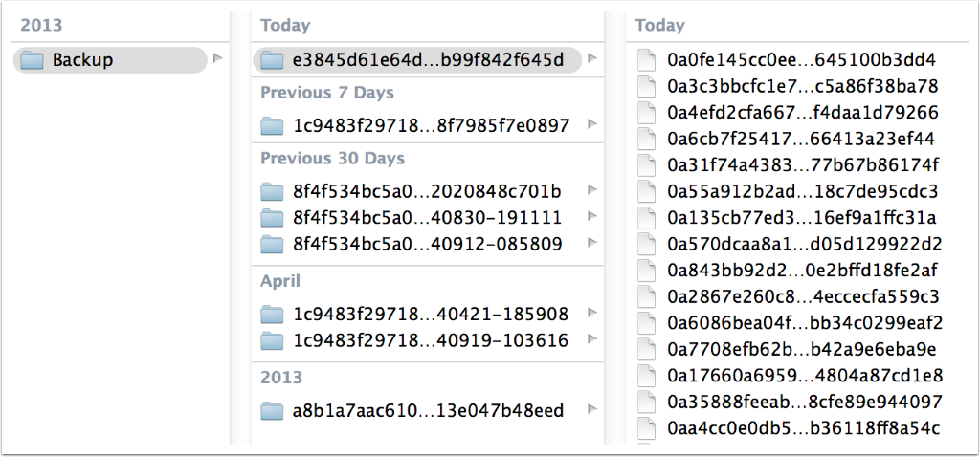Expand arrow next to 8f4f534bc5a0…40830-191111

coord(593,217)
